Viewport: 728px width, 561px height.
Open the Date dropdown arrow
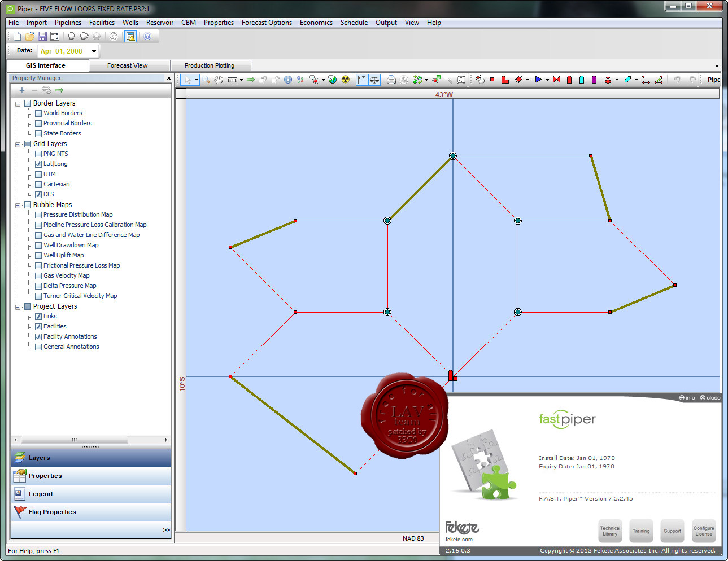pyautogui.click(x=94, y=51)
